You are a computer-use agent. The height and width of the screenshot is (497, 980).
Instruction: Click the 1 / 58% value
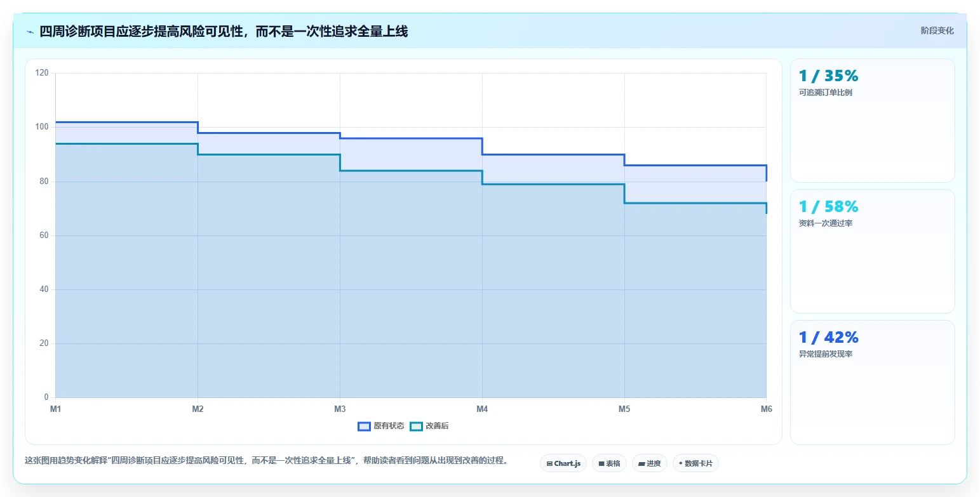point(828,207)
